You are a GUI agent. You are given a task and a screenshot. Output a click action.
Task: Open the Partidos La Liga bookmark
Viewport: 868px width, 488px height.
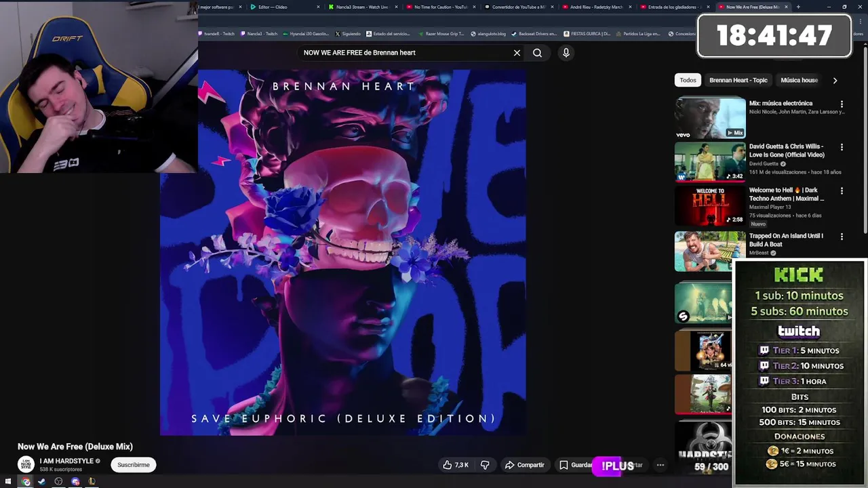coord(637,34)
